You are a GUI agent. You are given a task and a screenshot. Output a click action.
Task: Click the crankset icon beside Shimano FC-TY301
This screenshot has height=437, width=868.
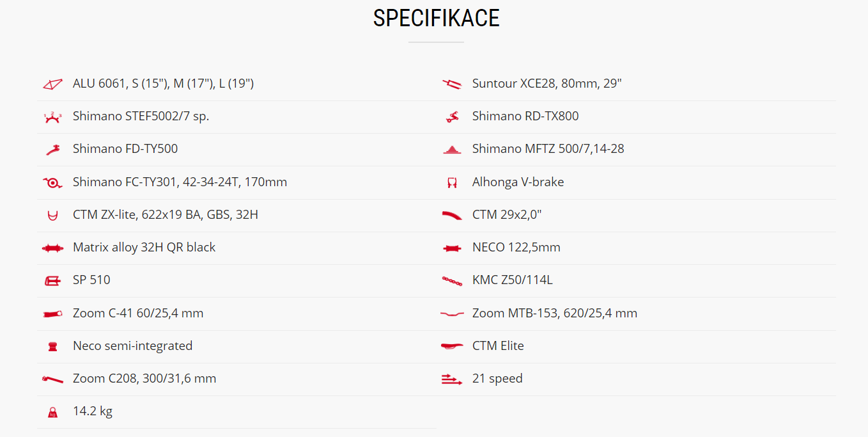(52, 182)
